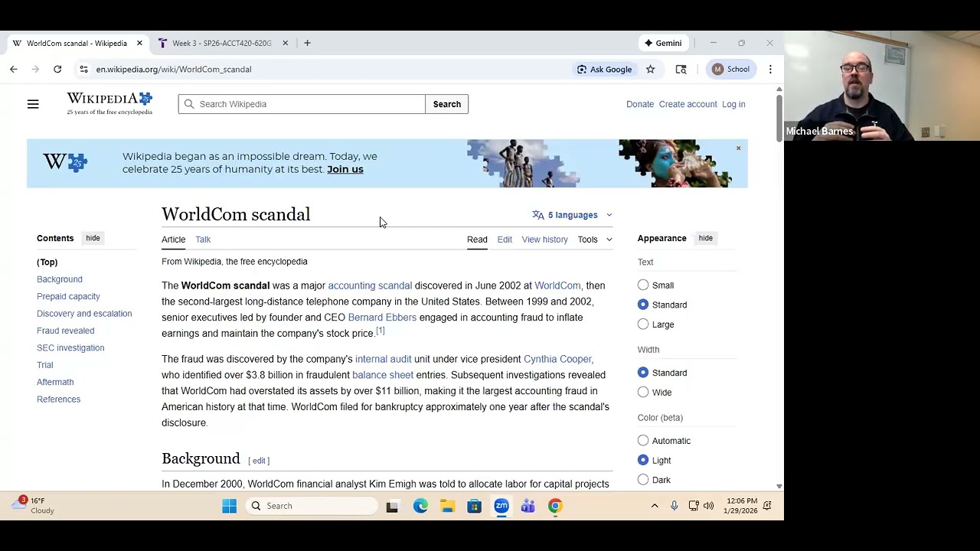Image resolution: width=980 pixels, height=551 pixels.
Task: Open the Tools dropdown menu
Action: pyautogui.click(x=595, y=240)
